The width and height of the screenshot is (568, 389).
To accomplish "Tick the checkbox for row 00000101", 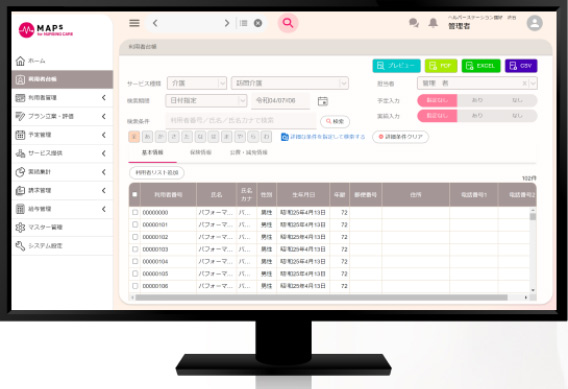I will 135,225.
